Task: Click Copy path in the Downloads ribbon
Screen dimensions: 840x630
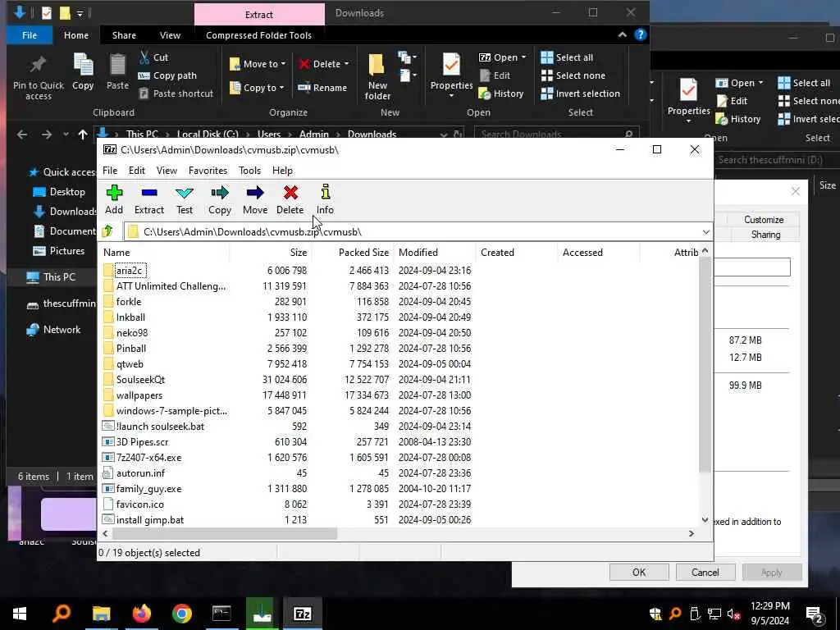Action: click(167, 75)
